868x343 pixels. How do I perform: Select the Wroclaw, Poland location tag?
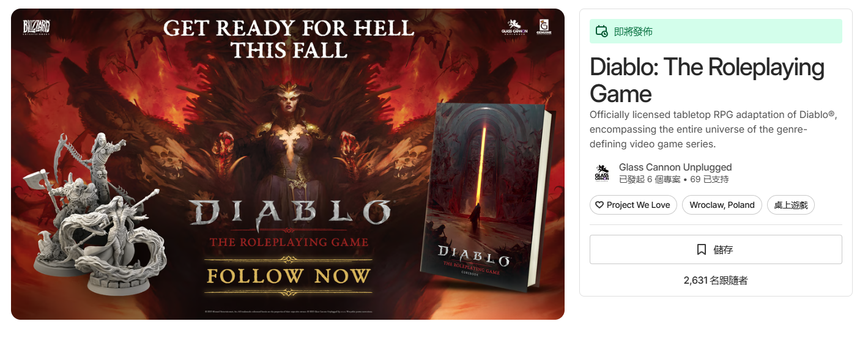click(722, 205)
